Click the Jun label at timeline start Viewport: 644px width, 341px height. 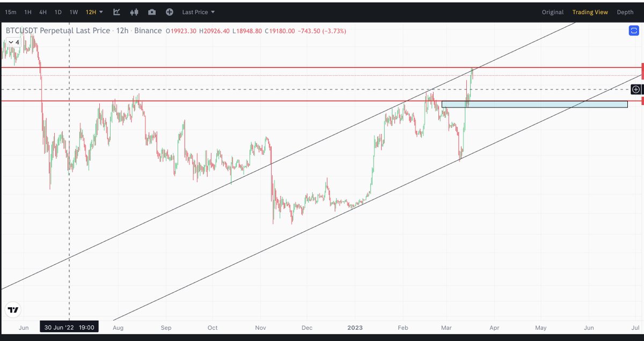(24, 327)
